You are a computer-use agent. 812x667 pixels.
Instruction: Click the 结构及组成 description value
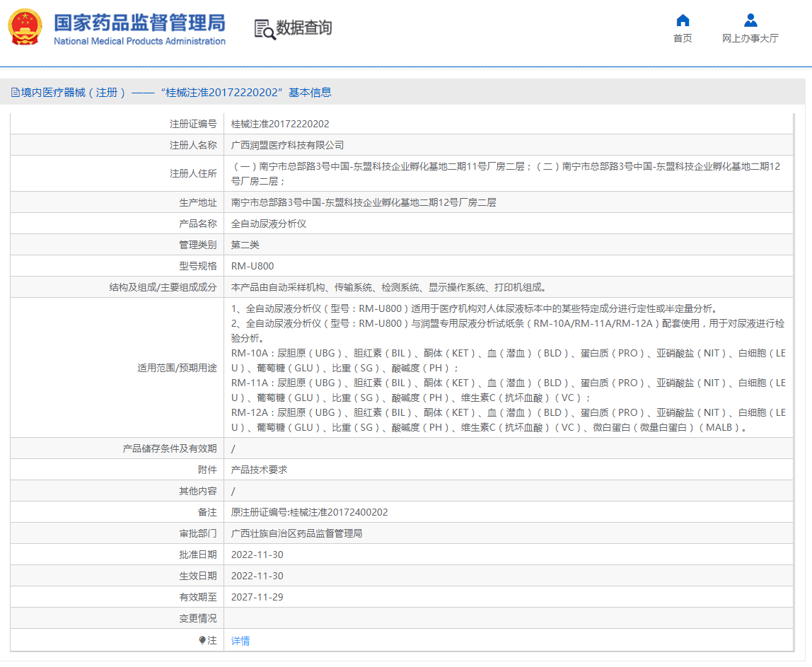[x=389, y=287]
